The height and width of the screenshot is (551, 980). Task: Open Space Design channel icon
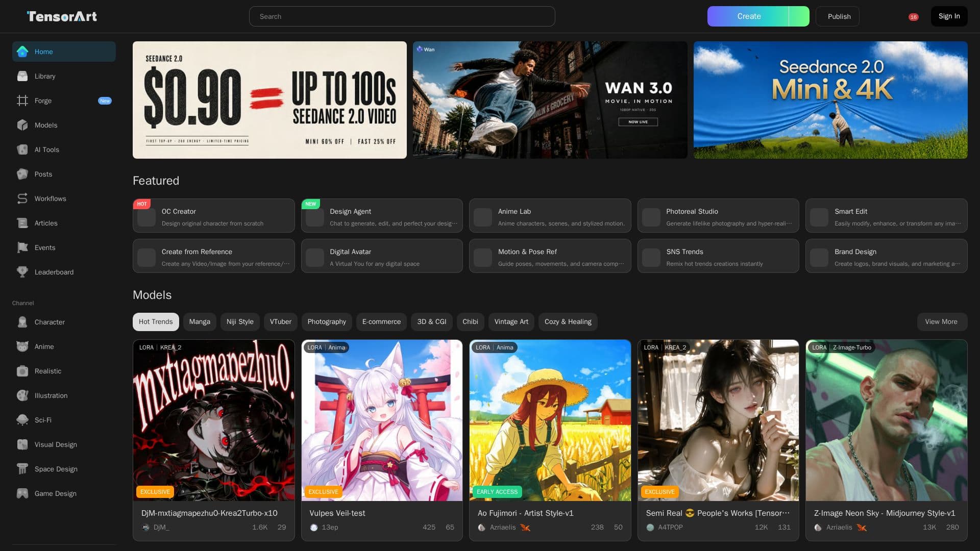(x=22, y=469)
